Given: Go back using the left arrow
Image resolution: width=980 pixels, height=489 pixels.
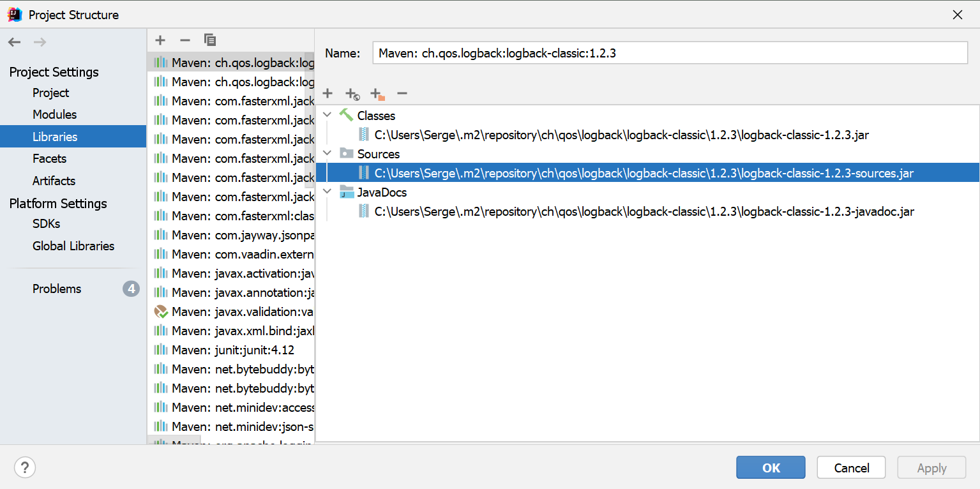Looking at the screenshot, I should [15, 42].
